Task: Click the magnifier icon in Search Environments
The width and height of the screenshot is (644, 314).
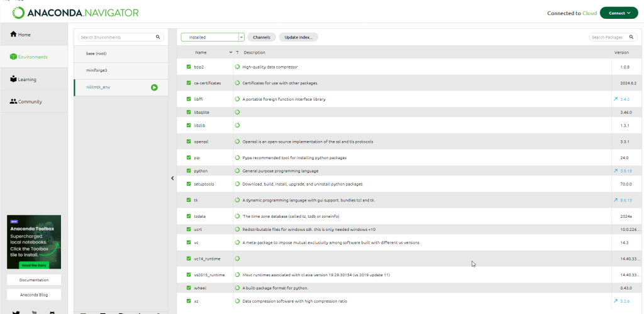Action: pyautogui.click(x=158, y=38)
